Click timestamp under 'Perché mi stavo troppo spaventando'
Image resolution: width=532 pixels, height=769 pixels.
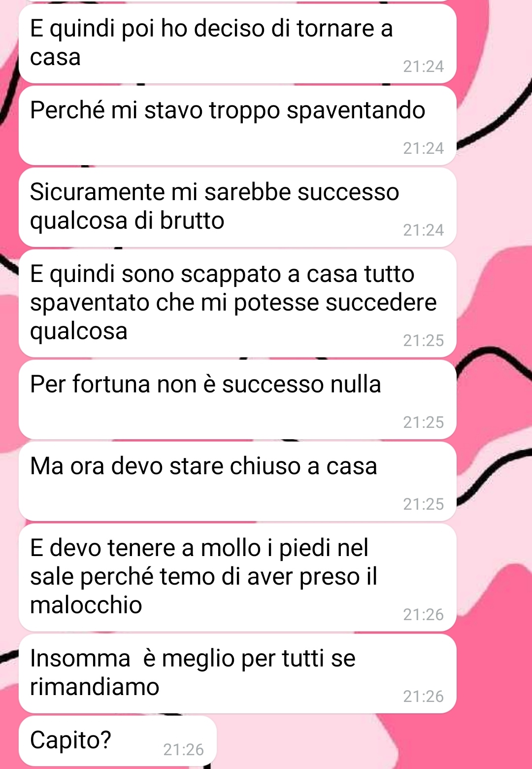423,148
